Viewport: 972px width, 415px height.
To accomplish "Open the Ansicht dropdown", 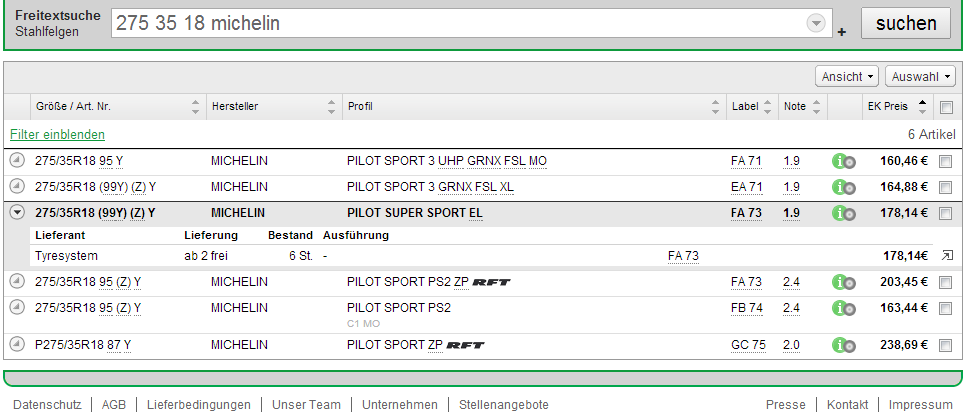I will pos(848,77).
